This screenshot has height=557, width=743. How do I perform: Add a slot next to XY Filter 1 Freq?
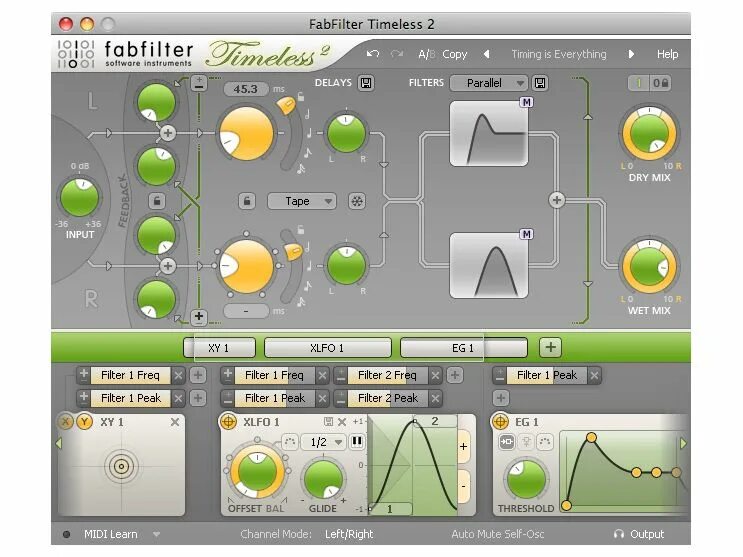[198, 375]
